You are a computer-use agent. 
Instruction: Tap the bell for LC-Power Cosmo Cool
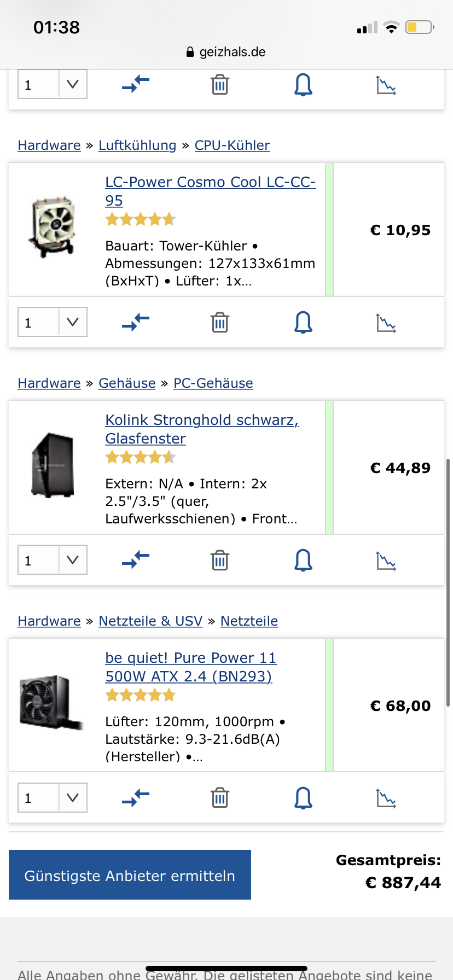(303, 323)
